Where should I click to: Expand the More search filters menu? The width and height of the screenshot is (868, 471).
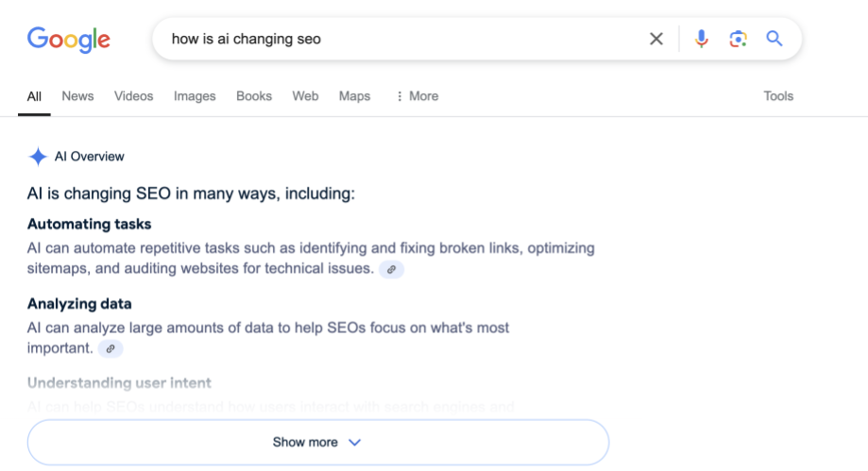click(417, 96)
